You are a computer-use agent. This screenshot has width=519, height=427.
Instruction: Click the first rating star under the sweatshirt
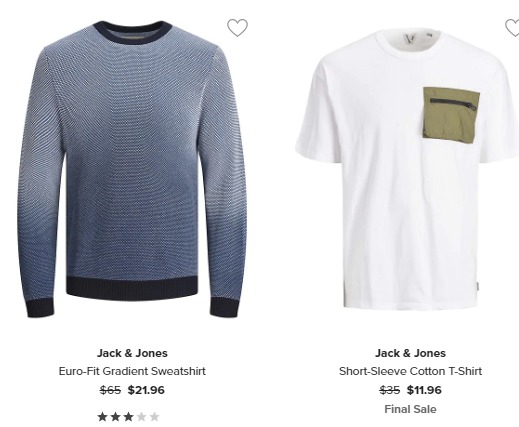[x=103, y=417]
